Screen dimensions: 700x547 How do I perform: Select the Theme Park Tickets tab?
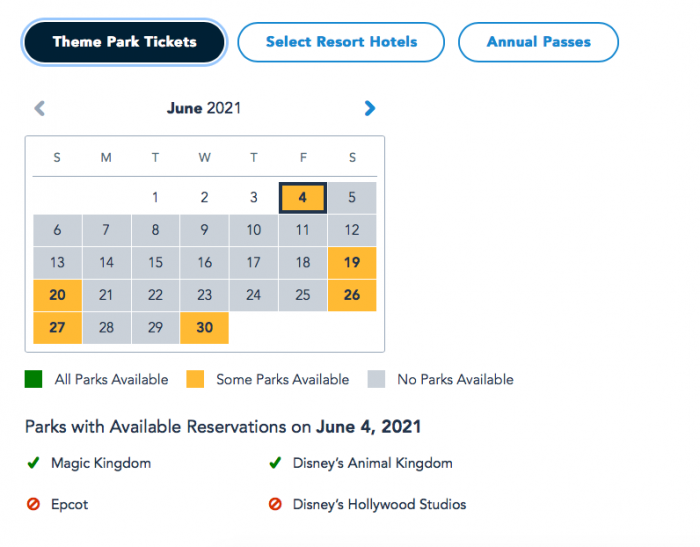(x=125, y=42)
